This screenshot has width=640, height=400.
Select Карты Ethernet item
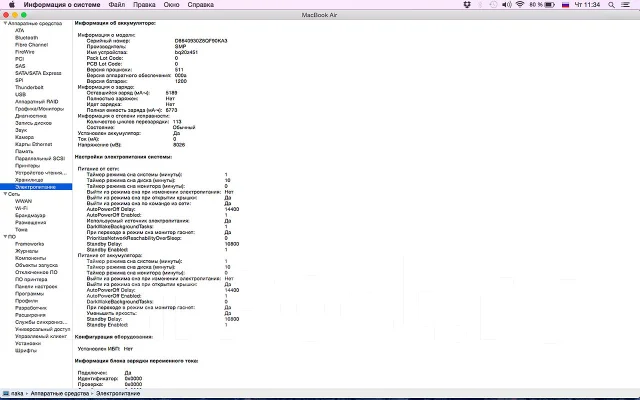tap(33, 144)
